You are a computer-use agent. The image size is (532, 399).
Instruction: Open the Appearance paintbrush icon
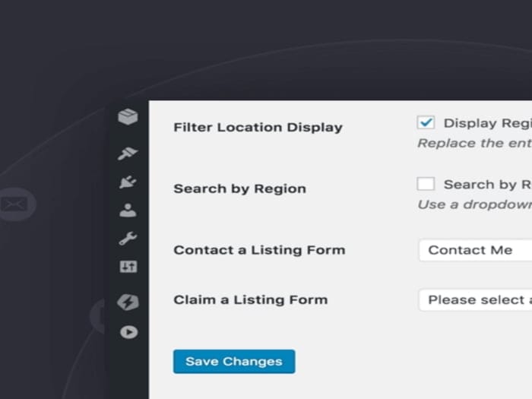pyautogui.click(x=128, y=154)
